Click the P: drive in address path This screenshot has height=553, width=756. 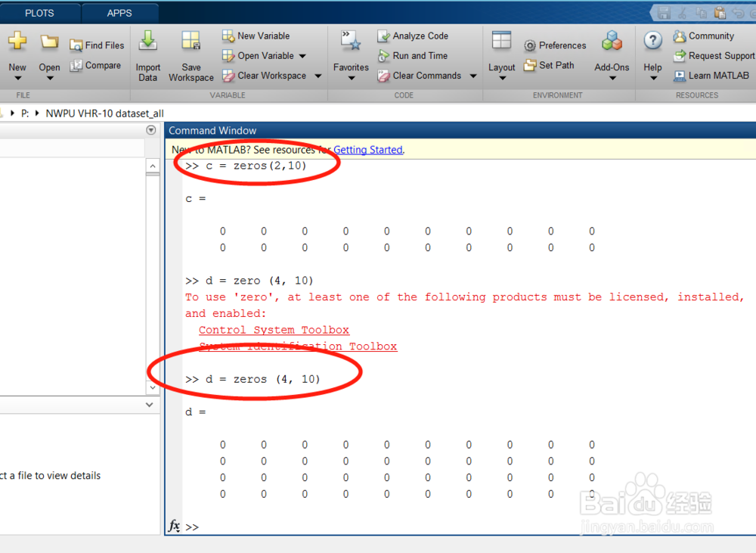coord(25,113)
